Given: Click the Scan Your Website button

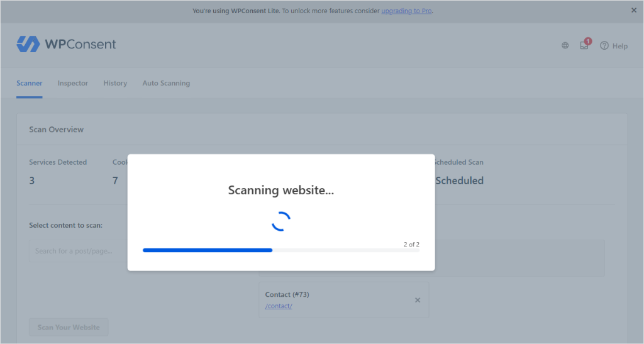Looking at the screenshot, I should (69, 327).
